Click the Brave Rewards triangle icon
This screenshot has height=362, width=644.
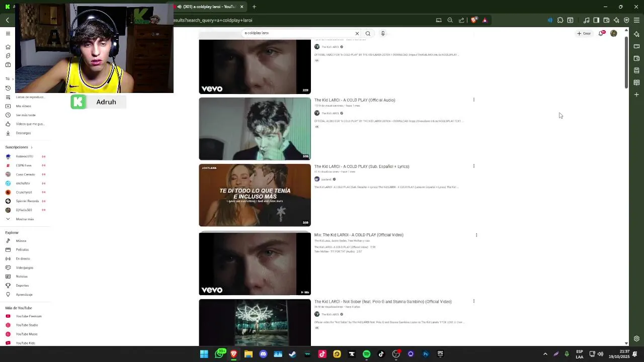coord(485,20)
